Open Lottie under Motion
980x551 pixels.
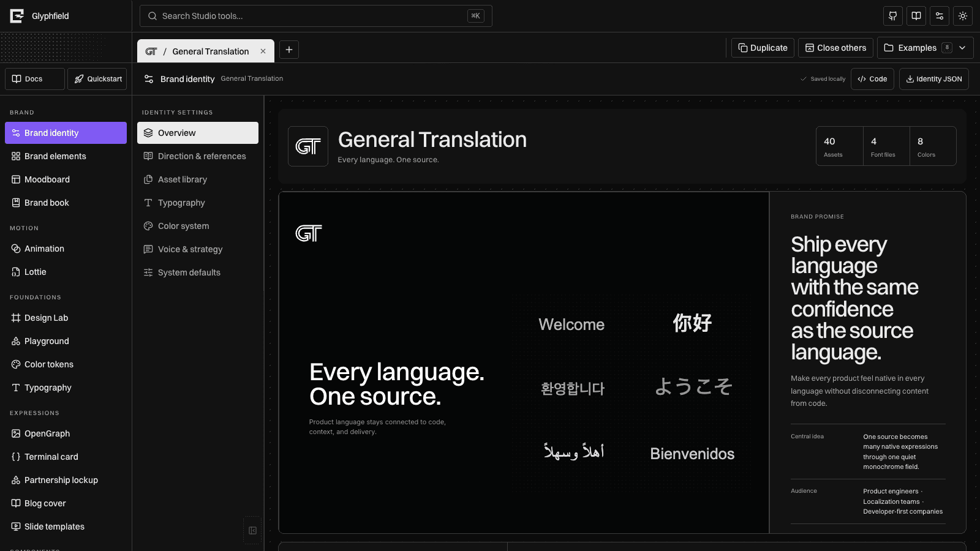pyautogui.click(x=66, y=272)
